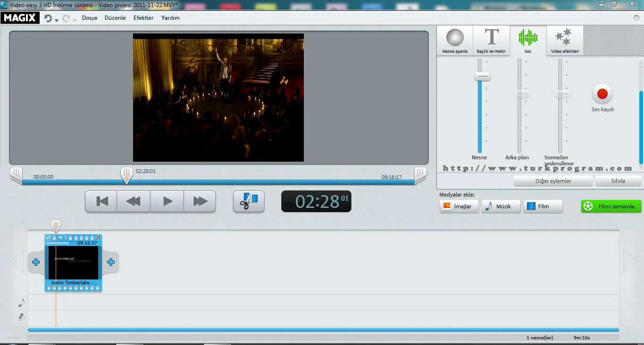644x345 pixels.
Task: Click the Diğer eylemler button
Action: pyautogui.click(x=553, y=181)
